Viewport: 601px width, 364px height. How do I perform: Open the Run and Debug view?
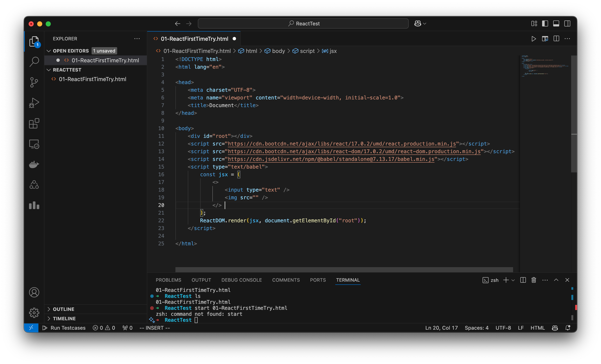click(34, 103)
